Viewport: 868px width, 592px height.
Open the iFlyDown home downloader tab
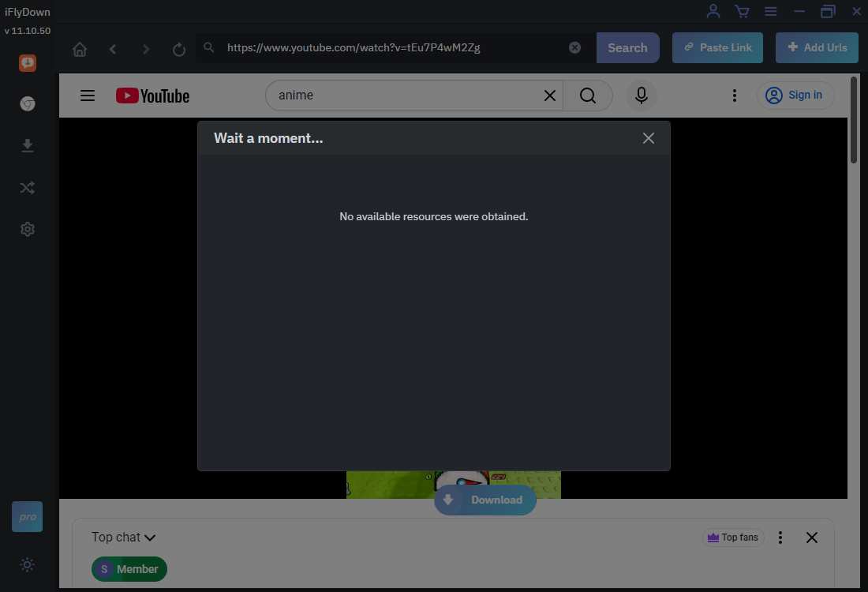click(27, 63)
